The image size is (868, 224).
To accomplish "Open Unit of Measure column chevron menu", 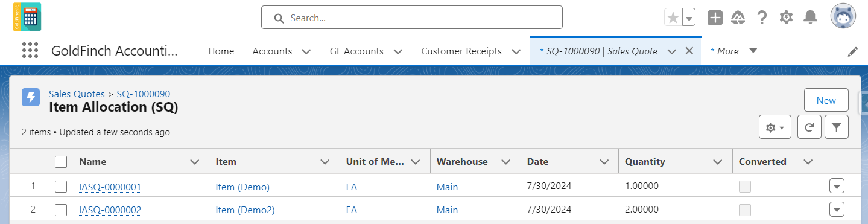I will coord(416,162).
